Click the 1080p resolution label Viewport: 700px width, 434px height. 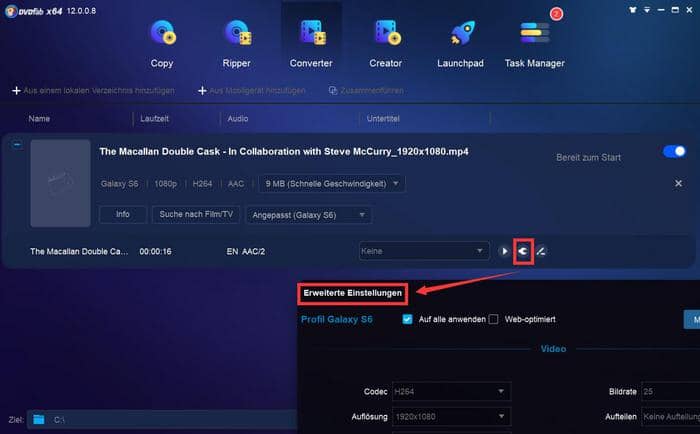pos(166,184)
